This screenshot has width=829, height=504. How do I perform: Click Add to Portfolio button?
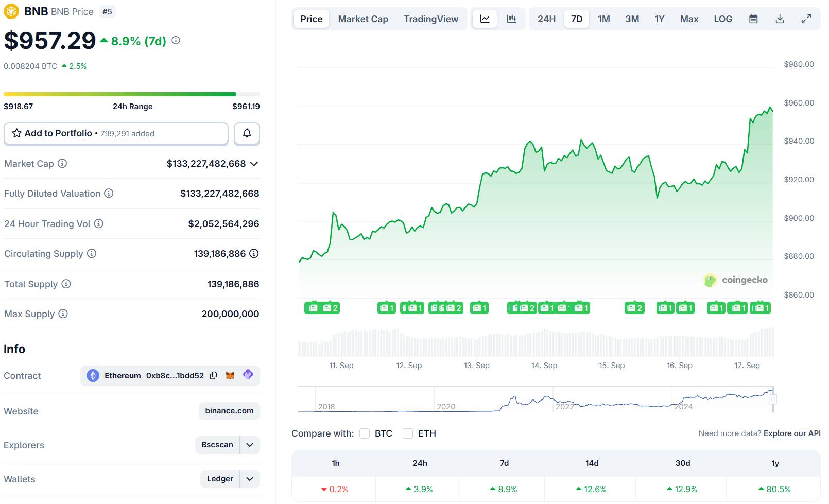coord(116,133)
